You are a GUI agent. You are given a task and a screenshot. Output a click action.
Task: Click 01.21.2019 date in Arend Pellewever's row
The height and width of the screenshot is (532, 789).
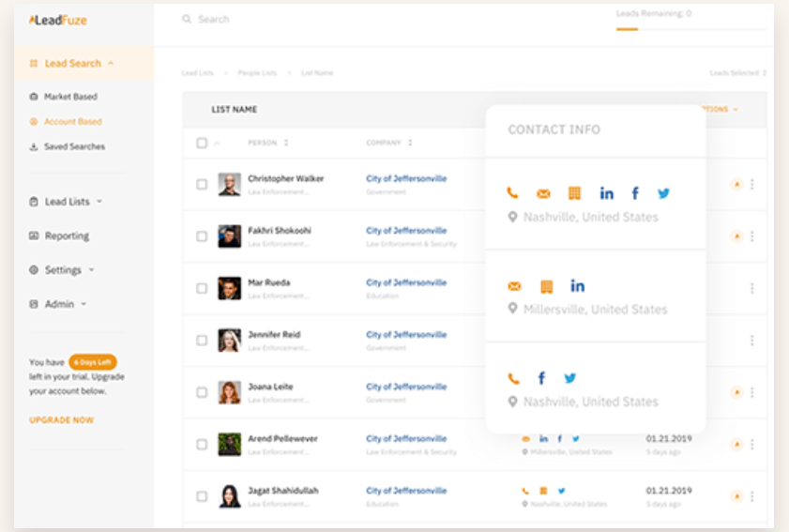(669, 439)
